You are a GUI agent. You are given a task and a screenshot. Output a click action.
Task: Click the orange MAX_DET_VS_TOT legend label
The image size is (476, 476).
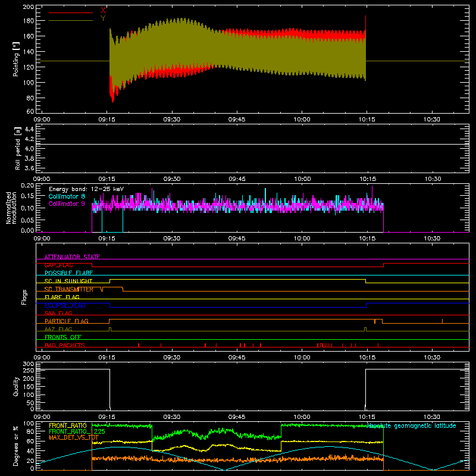click(x=74, y=437)
